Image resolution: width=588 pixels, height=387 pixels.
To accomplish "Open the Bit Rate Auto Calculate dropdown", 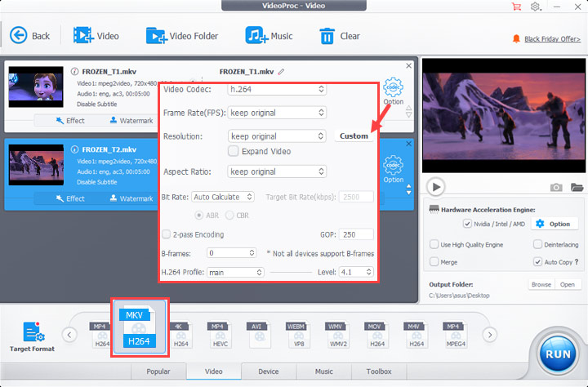I will (x=223, y=197).
